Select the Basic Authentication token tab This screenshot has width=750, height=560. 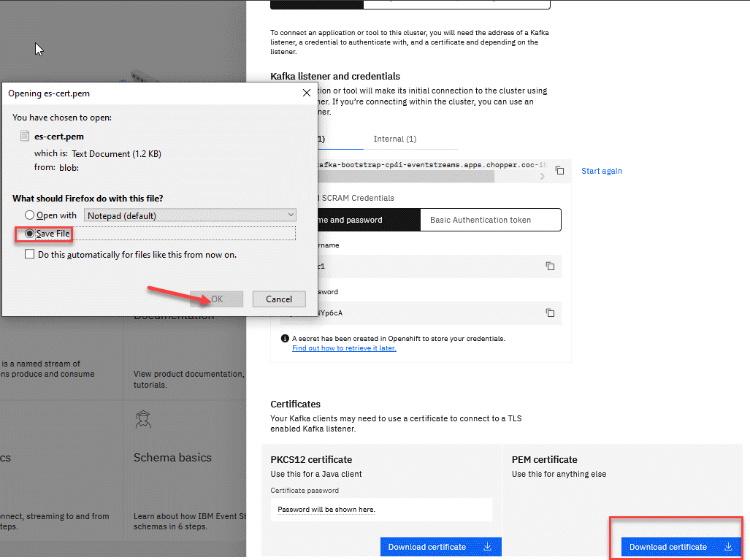(491, 220)
